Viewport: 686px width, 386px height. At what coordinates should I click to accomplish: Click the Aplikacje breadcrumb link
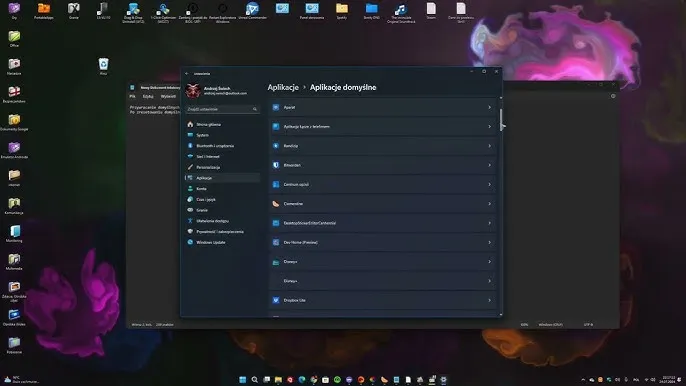tap(283, 87)
